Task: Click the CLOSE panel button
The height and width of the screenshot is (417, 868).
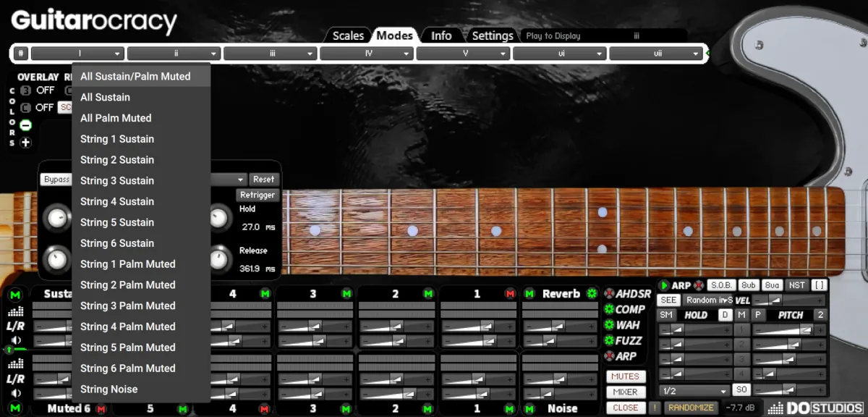Action: point(626,408)
